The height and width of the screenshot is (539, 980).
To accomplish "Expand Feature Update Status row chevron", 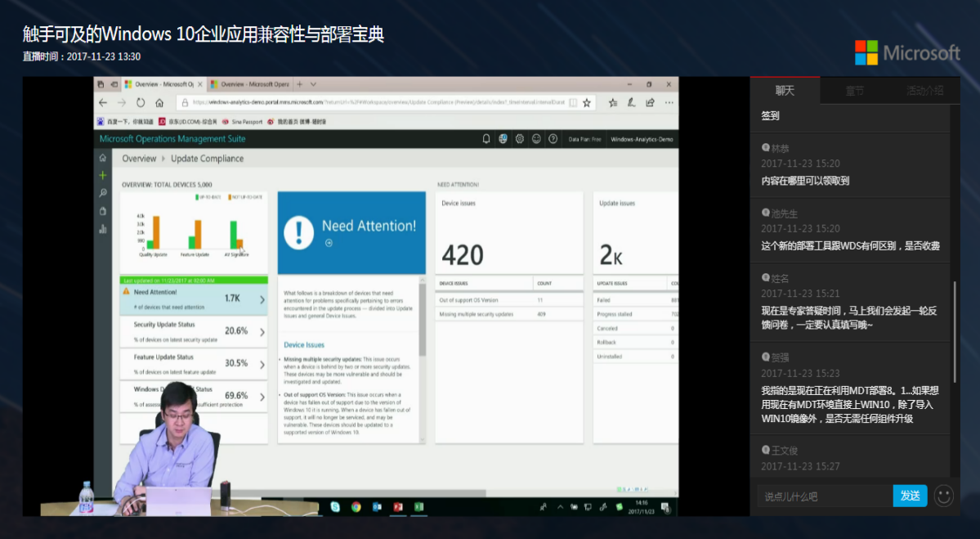I will (262, 365).
